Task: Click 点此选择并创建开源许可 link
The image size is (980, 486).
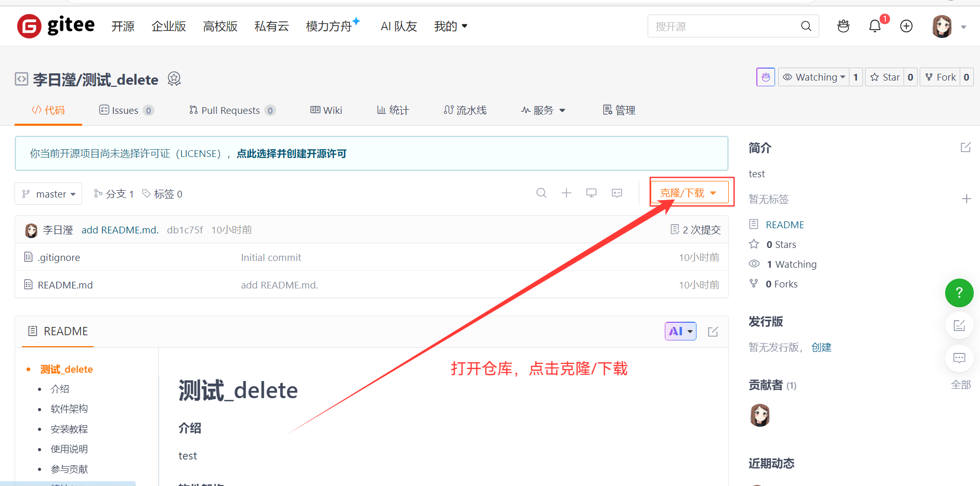Action: [291, 153]
